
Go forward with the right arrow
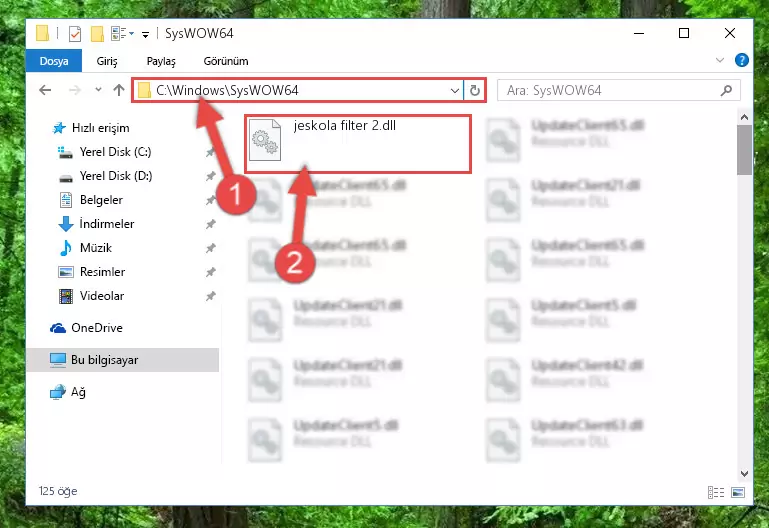point(75,90)
